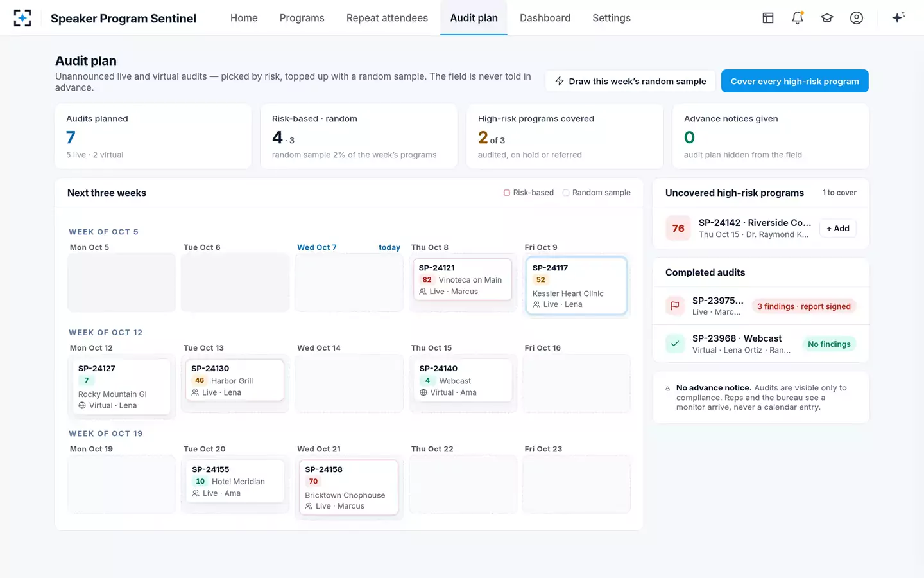Viewport: 924px width, 578px height.
Task: Click Cover every high-risk program button
Action: 794,81
